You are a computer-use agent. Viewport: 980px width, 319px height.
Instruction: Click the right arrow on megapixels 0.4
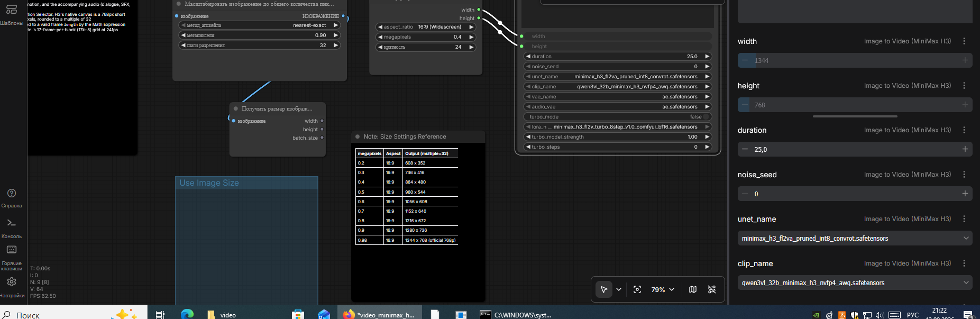(471, 37)
